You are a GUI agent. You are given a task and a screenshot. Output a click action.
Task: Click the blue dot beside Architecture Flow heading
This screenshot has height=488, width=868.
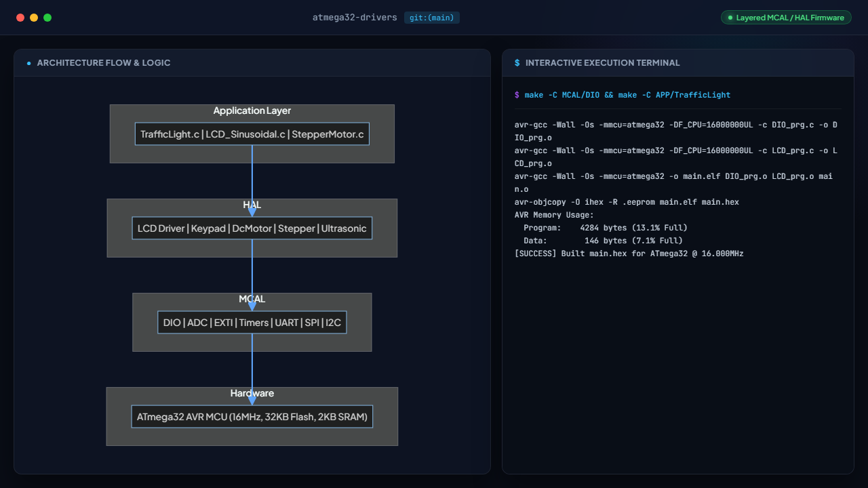point(29,63)
